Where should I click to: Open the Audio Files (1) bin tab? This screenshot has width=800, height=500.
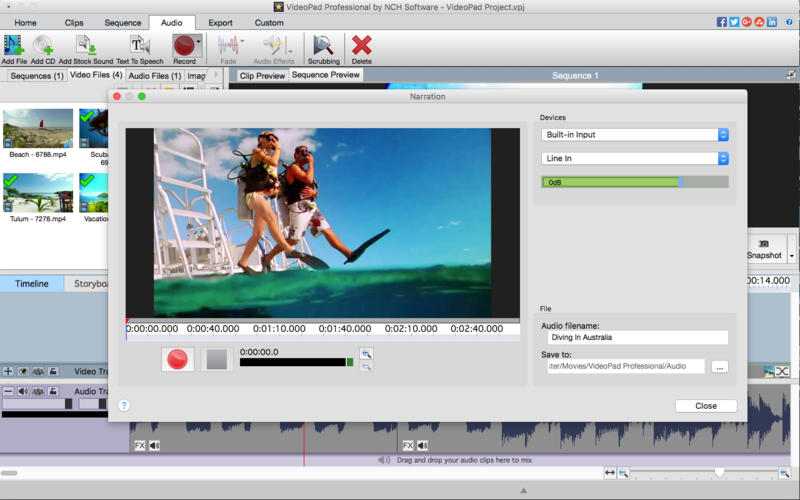[x=155, y=76]
